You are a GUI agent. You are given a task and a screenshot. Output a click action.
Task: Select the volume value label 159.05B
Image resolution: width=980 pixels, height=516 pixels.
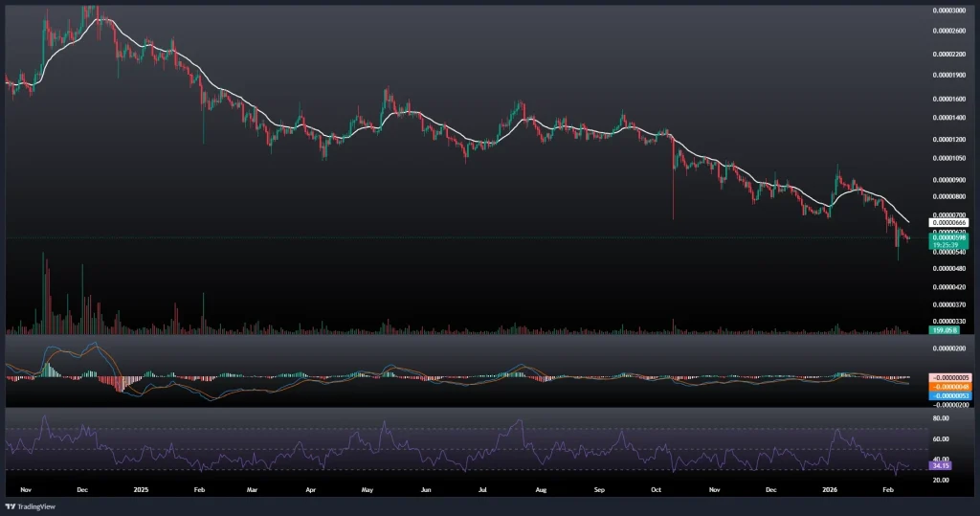[943, 329]
